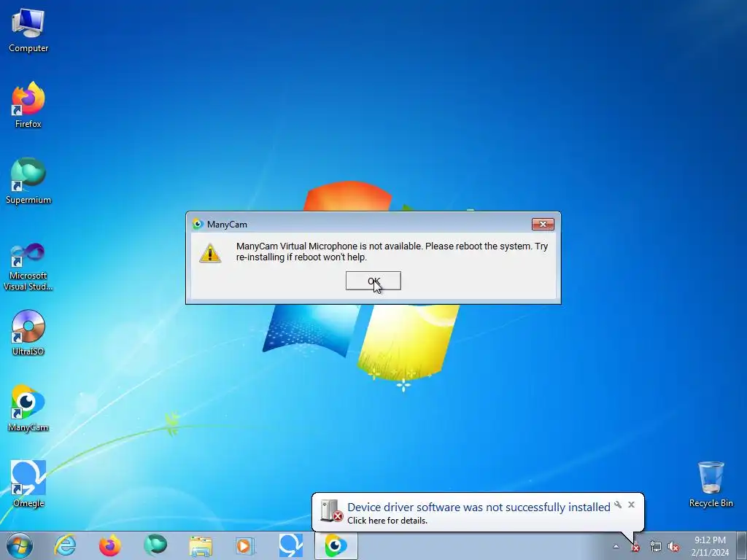Open the muted volume tray icon
Viewport: 747px width, 560px height.
(x=673, y=547)
